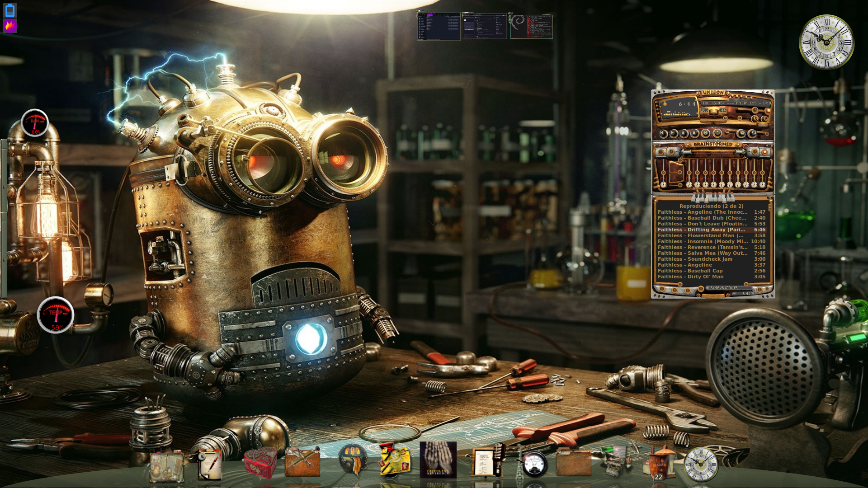The image size is (868, 488).
Task: Adjust the equalizer preamp slider
Action: (x=663, y=173)
